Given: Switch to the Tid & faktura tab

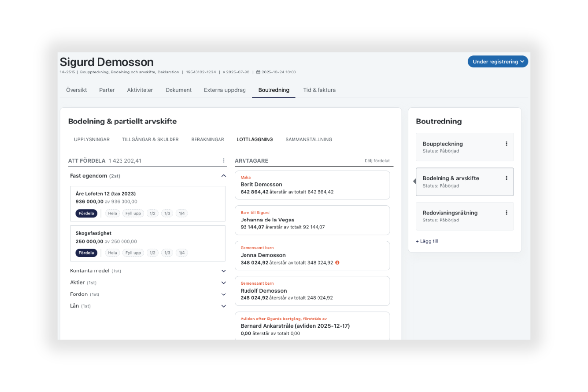Looking at the screenshot, I should (319, 90).
